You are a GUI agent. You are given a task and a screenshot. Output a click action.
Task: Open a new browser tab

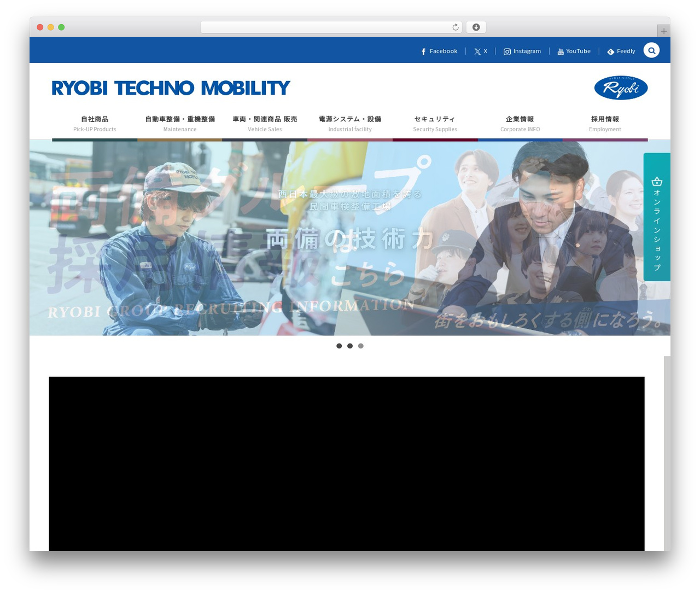click(664, 31)
